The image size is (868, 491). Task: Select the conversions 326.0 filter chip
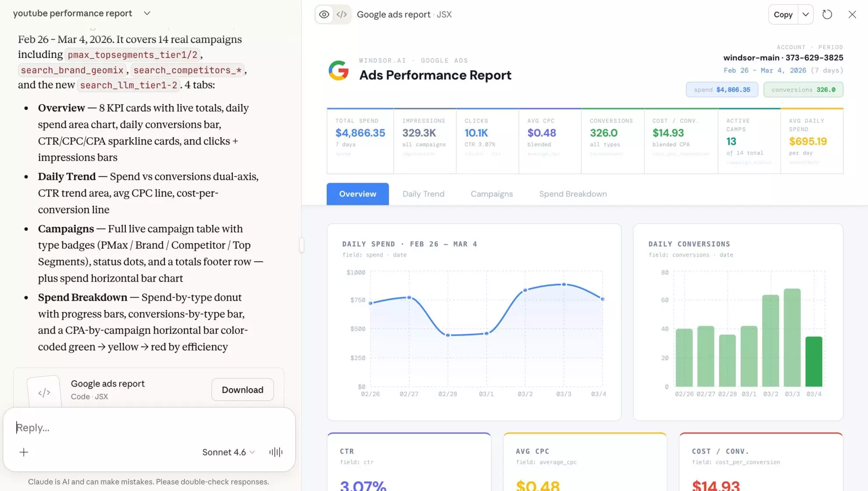click(x=803, y=89)
